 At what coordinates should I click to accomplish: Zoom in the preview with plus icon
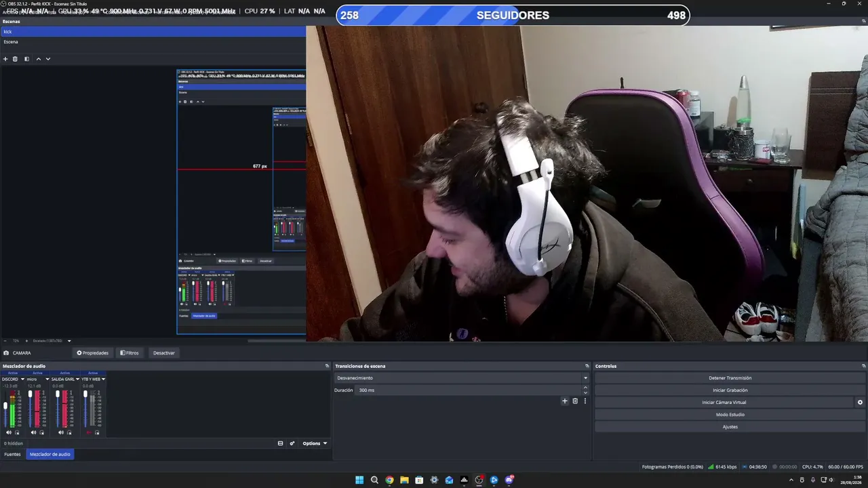pyautogui.click(x=26, y=341)
